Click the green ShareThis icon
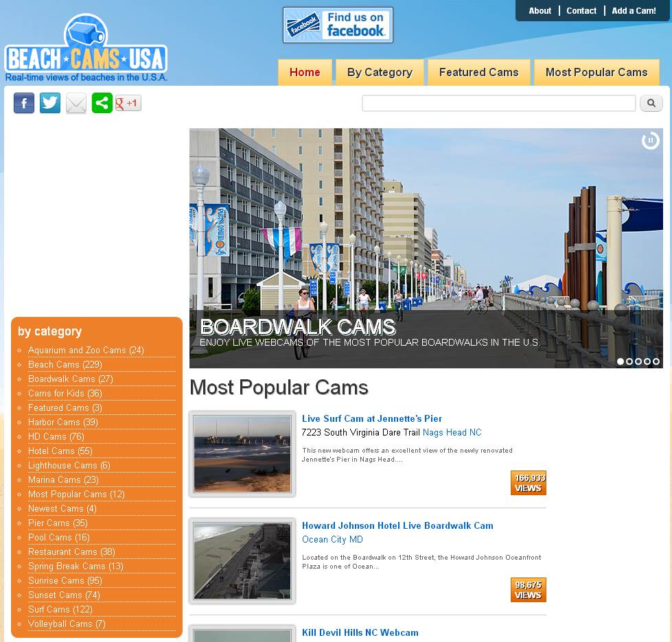Screen dimensions: 672x642 [102, 103]
